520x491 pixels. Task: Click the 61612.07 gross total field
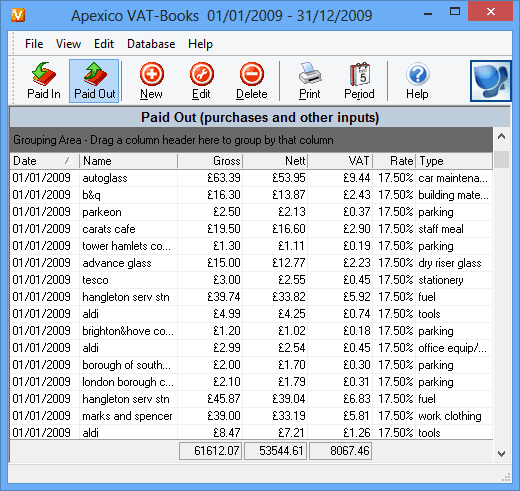210,451
